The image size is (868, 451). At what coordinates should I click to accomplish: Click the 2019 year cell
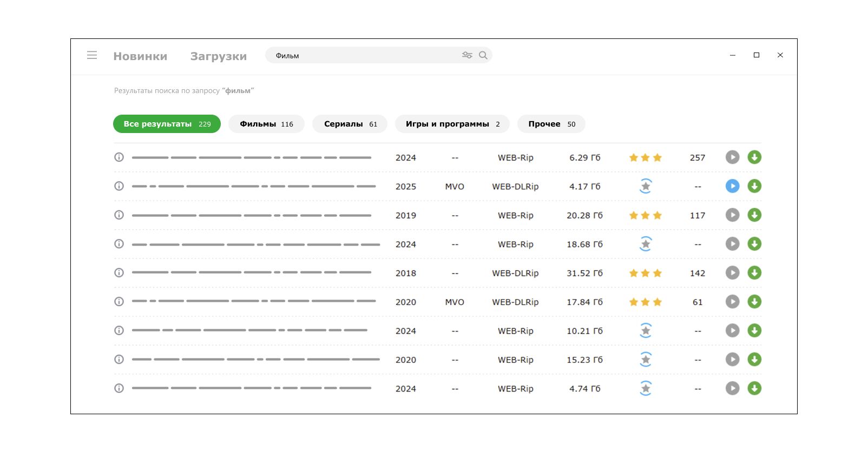coord(406,215)
